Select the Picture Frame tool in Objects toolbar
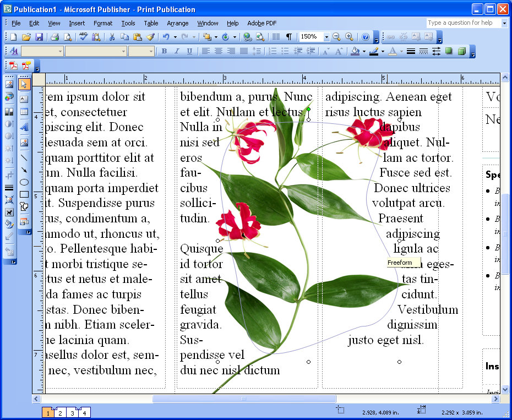Image resolution: width=512 pixels, height=420 pixels. [24, 143]
